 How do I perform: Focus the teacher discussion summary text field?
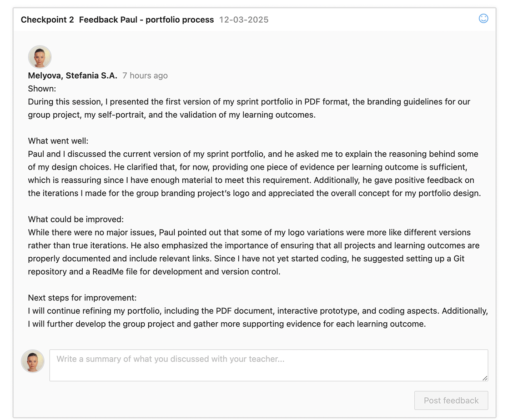[x=268, y=365]
